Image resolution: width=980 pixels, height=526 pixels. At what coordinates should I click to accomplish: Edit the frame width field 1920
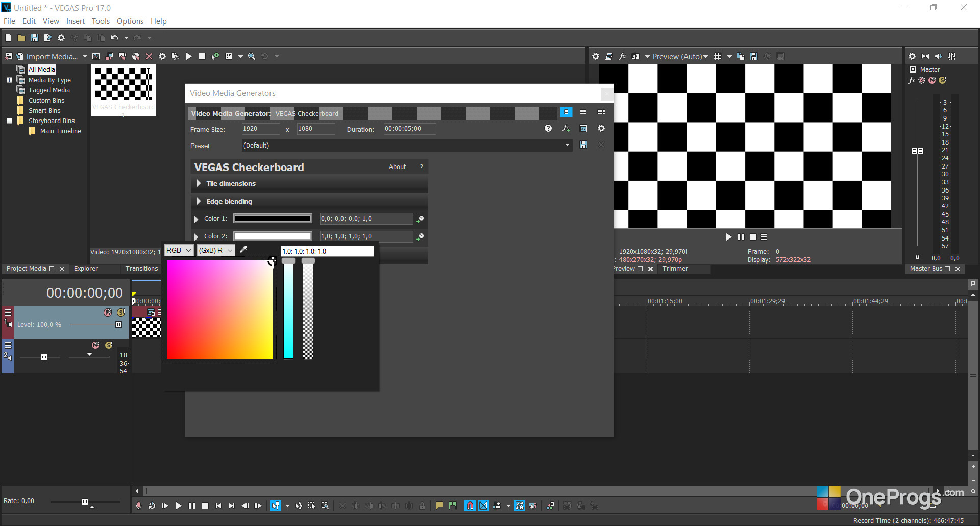[x=261, y=129]
